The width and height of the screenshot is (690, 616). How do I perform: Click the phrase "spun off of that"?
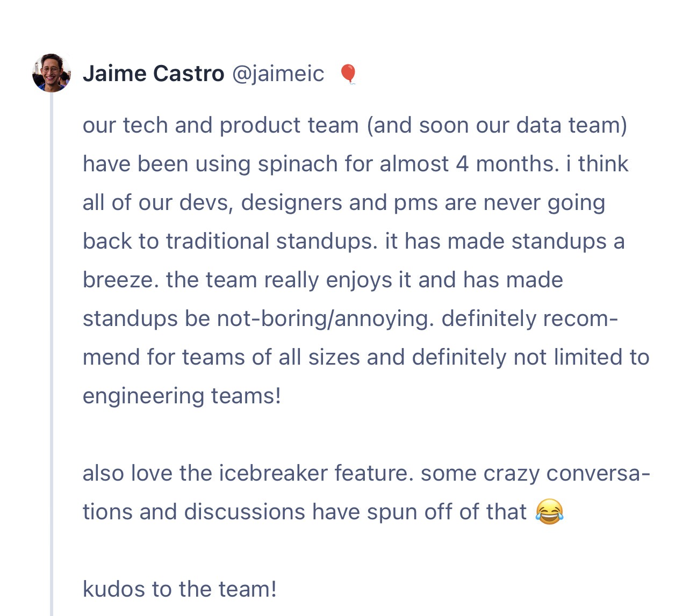(447, 512)
